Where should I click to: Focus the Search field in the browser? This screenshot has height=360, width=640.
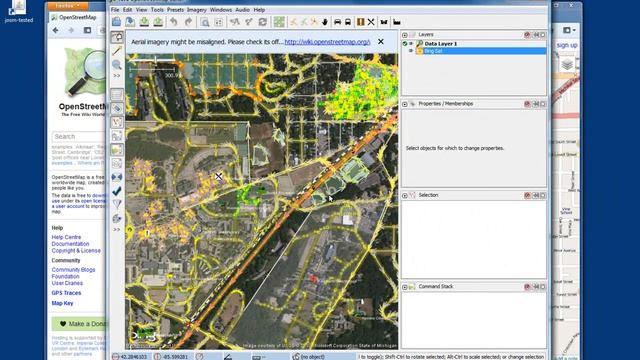point(78,136)
